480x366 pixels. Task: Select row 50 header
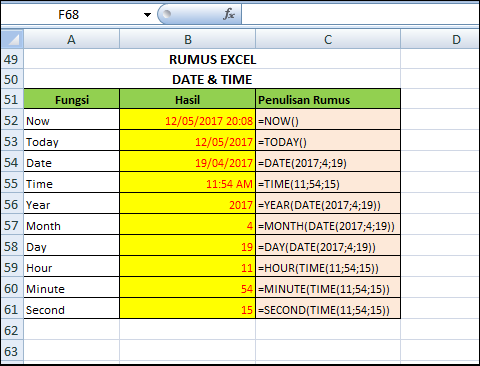(12, 79)
